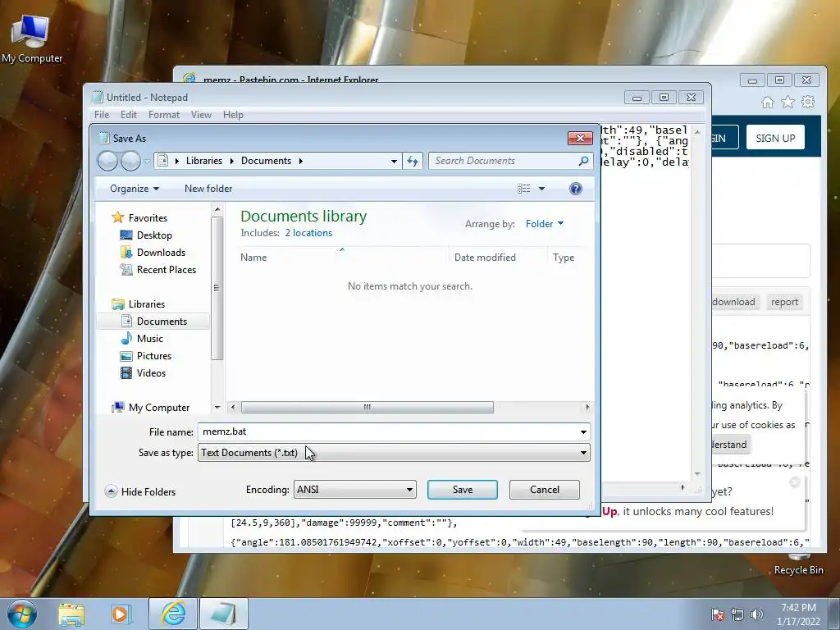Viewport: 840px width, 630px height.
Task: Open the 2 locations link
Action: (x=308, y=233)
